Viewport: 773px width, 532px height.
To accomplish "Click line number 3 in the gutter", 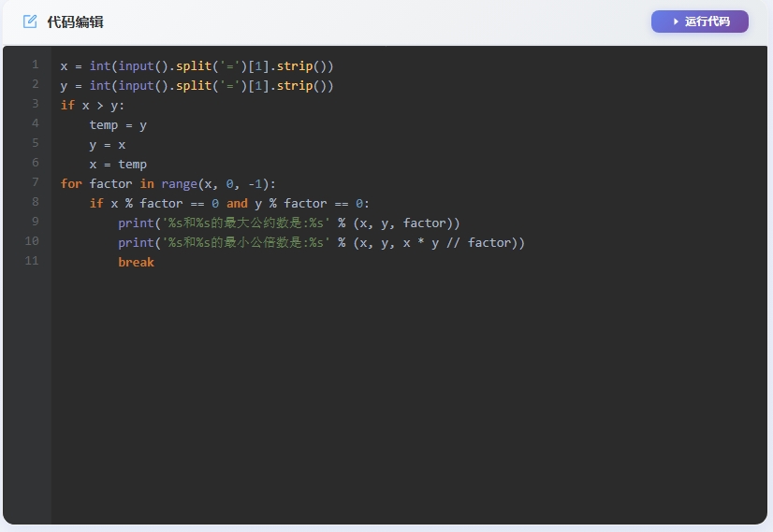I will click(35, 105).
